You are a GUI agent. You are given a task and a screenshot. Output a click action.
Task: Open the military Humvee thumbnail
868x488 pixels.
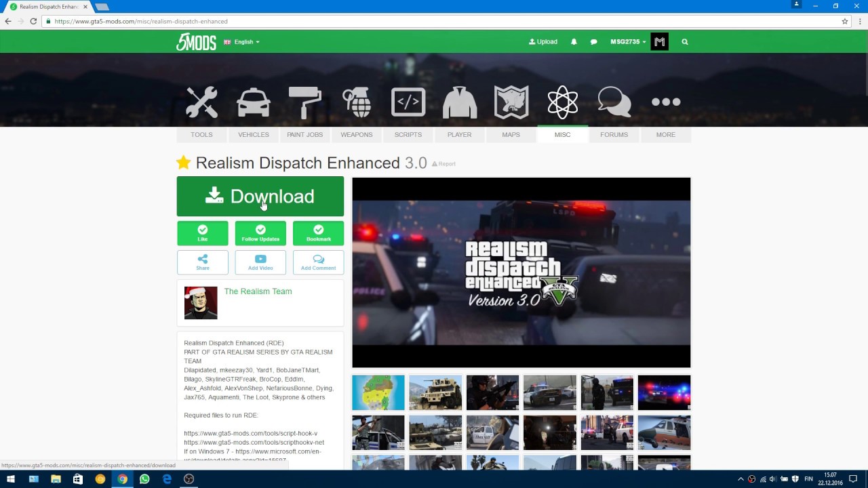(435, 392)
